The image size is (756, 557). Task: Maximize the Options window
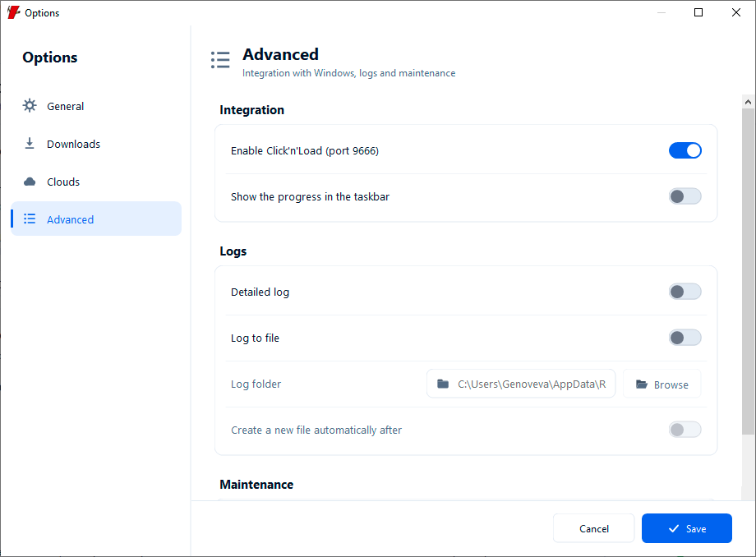(x=698, y=12)
